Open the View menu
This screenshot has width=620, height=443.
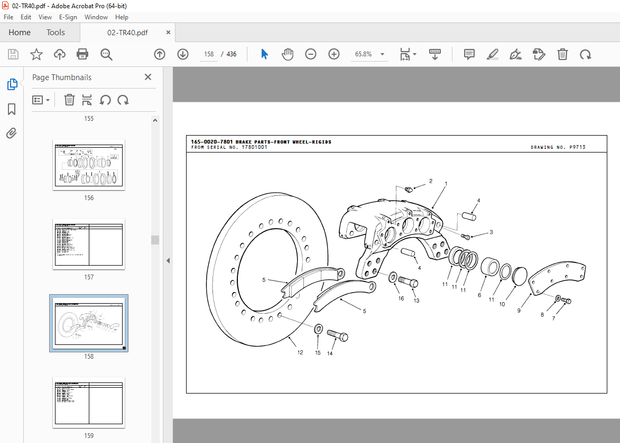tap(45, 17)
